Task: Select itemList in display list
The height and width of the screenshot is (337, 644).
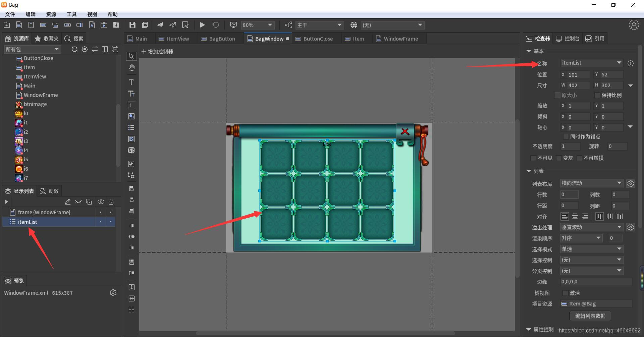Action: (59, 222)
